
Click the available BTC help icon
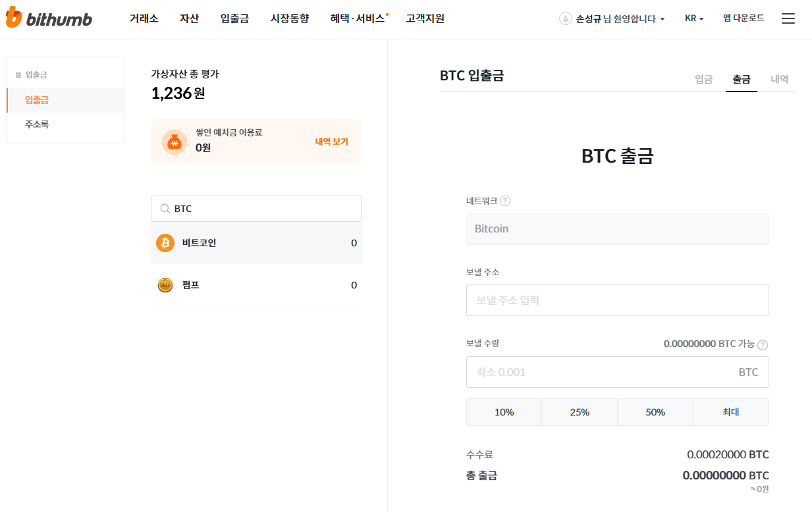tap(763, 344)
